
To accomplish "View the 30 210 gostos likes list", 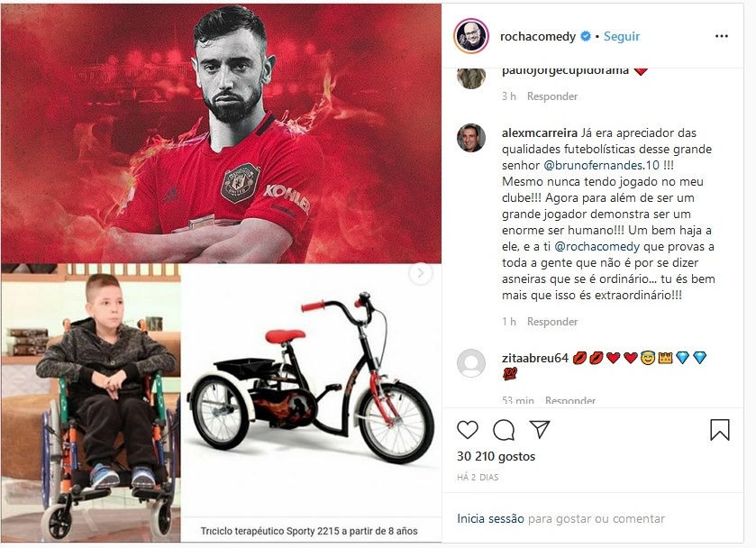I will click(496, 456).
